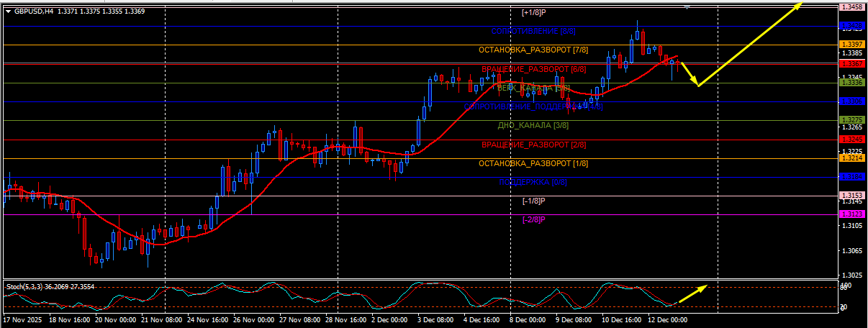Screen dimensions: 868x328
Task: Click the red 1.3245 price tag
Action: pyautogui.click(x=851, y=139)
